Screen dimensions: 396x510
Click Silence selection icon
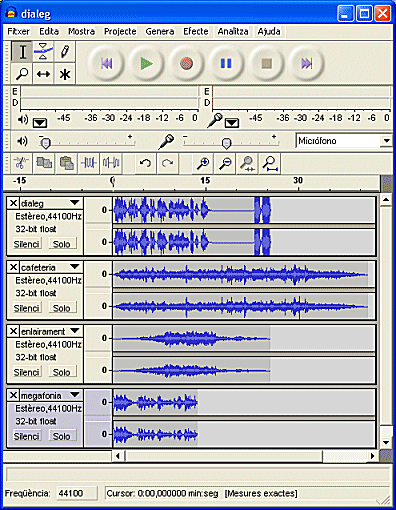(111, 163)
